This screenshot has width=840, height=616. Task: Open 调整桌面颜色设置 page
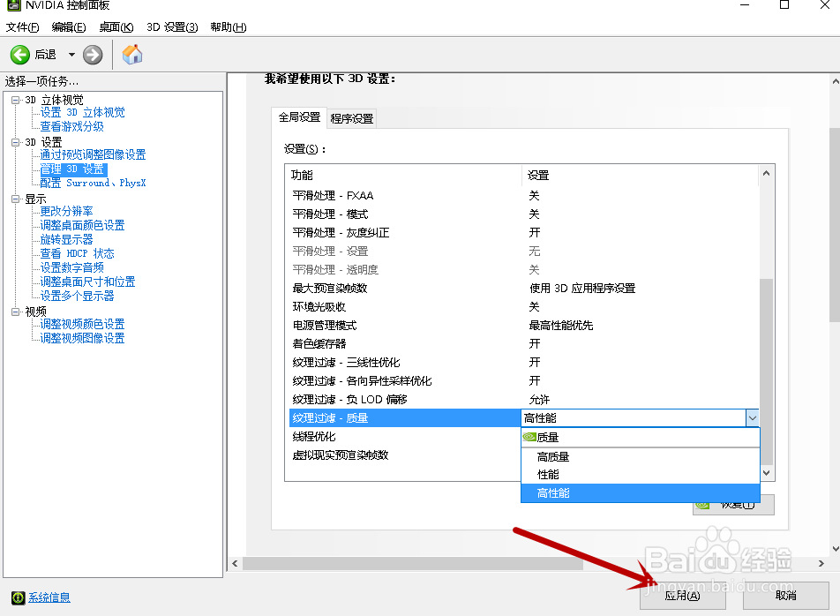coord(82,225)
